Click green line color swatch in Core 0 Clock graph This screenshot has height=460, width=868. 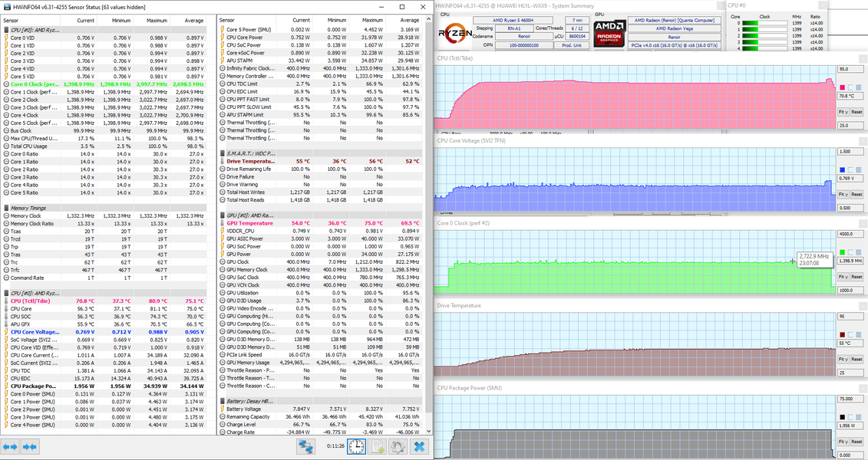[843, 252]
